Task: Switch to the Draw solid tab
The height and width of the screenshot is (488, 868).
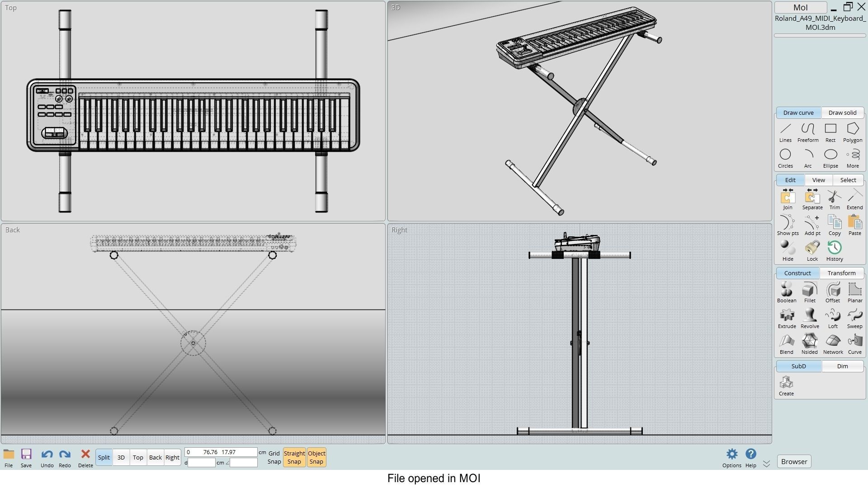Action: coord(842,113)
